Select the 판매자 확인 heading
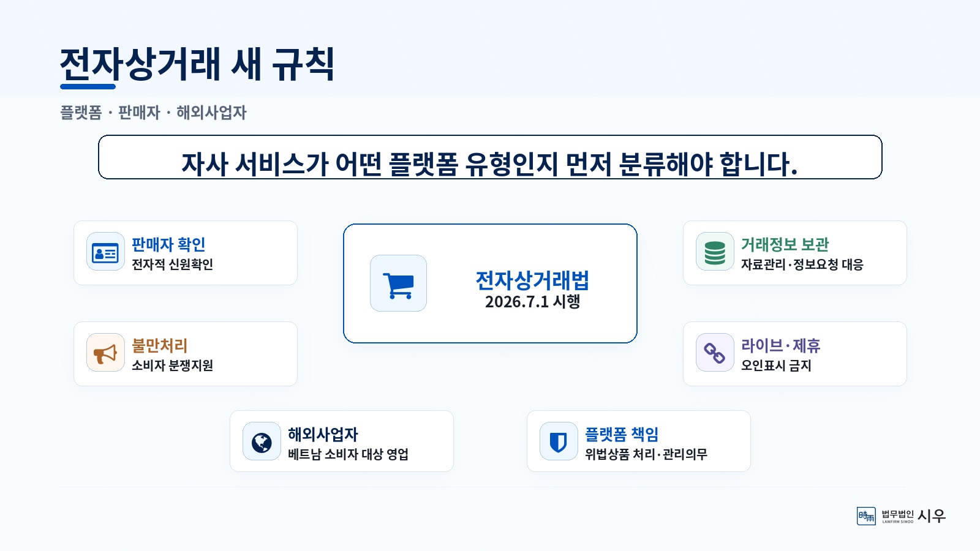Image resolution: width=980 pixels, height=551 pixels. click(x=168, y=244)
